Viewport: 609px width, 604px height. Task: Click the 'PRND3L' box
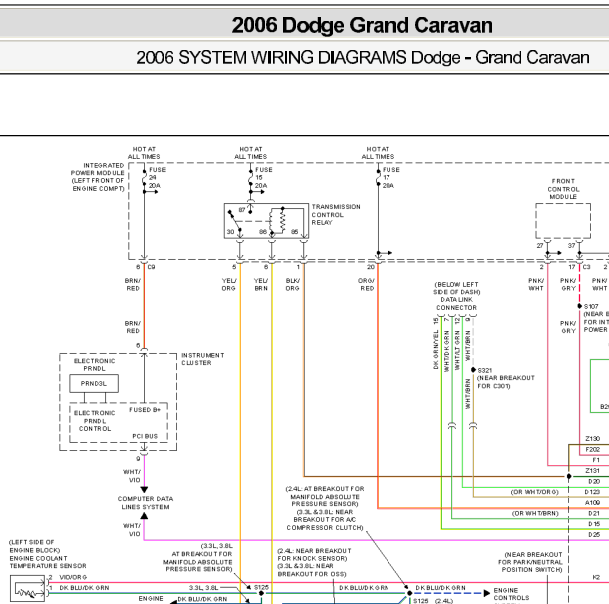point(94,383)
